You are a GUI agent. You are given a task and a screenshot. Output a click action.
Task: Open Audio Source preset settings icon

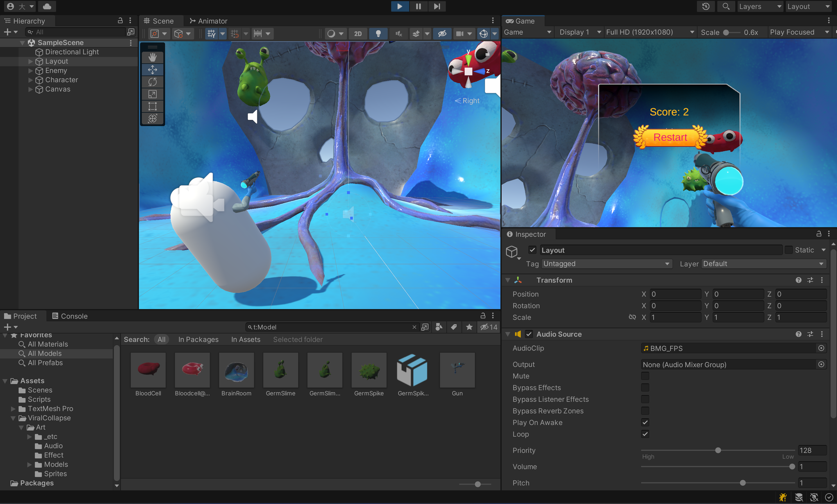pyautogui.click(x=810, y=334)
